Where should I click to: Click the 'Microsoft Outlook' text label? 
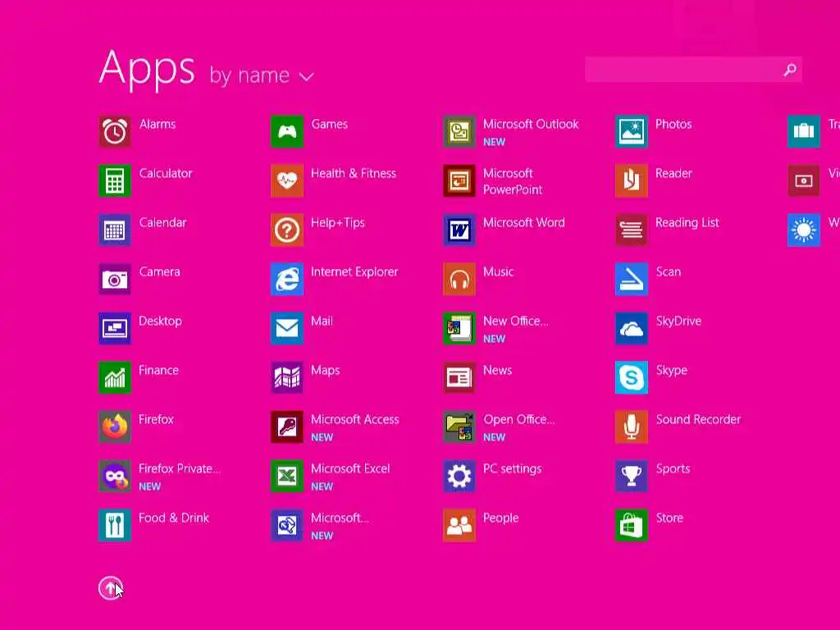tap(531, 125)
